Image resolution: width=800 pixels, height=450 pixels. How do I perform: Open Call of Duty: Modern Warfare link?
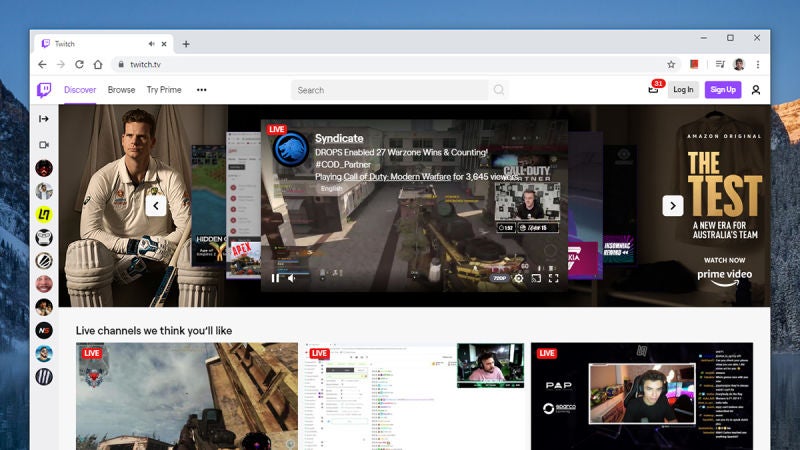point(397,177)
